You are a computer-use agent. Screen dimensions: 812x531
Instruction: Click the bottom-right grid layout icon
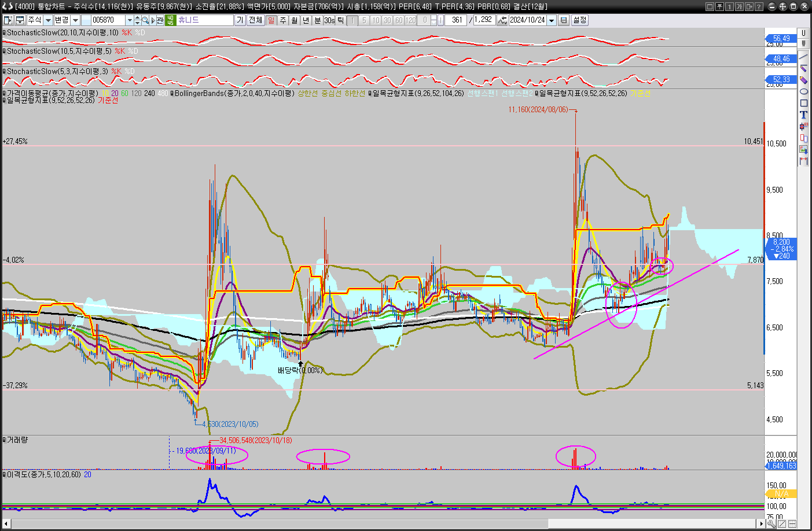tap(792, 524)
